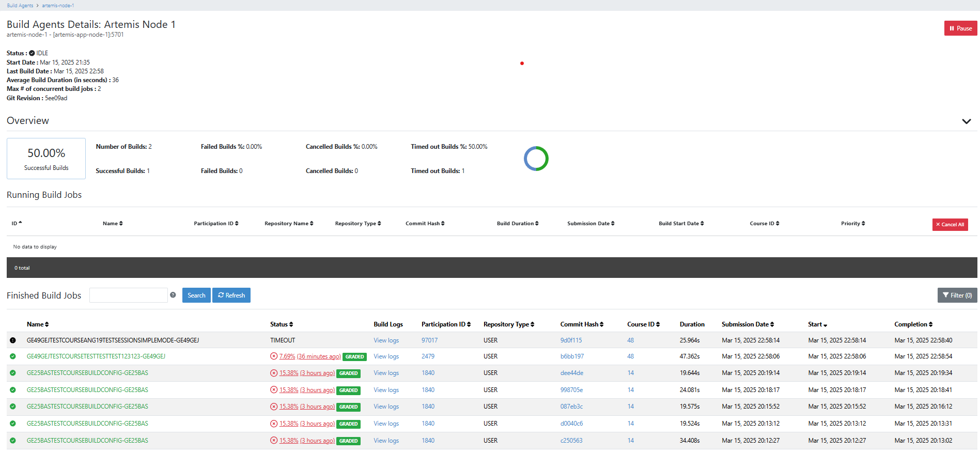Cancel all running build jobs

click(x=950, y=225)
